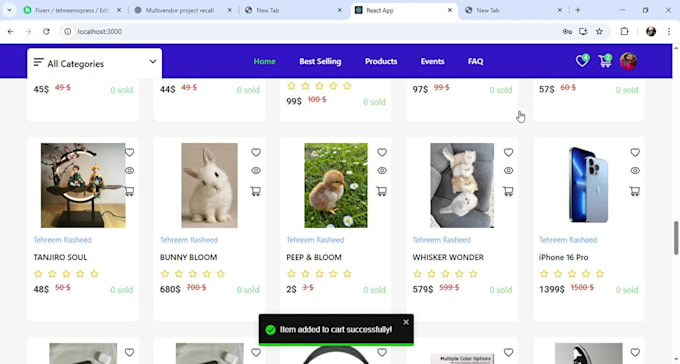Viewport: 680px width, 364px height.
Task: Open the shopping cart icon in header
Action: click(605, 61)
